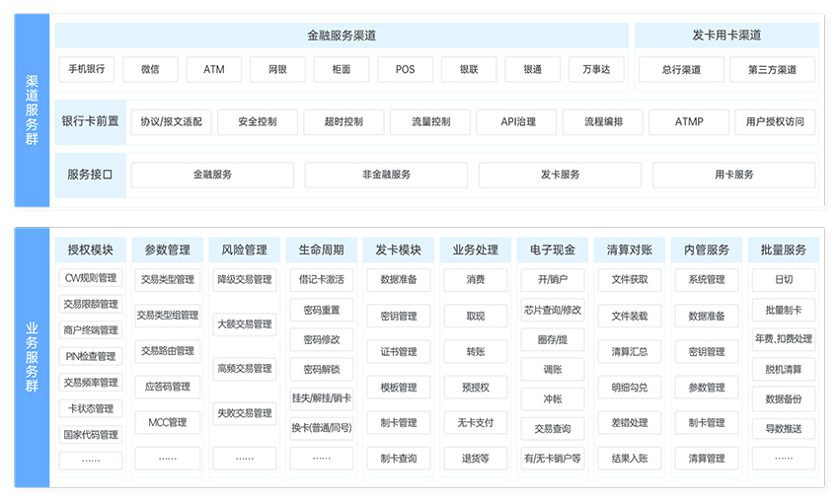Click the 手机银行 channel box
The width and height of the screenshot is (839, 504).
[86, 69]
